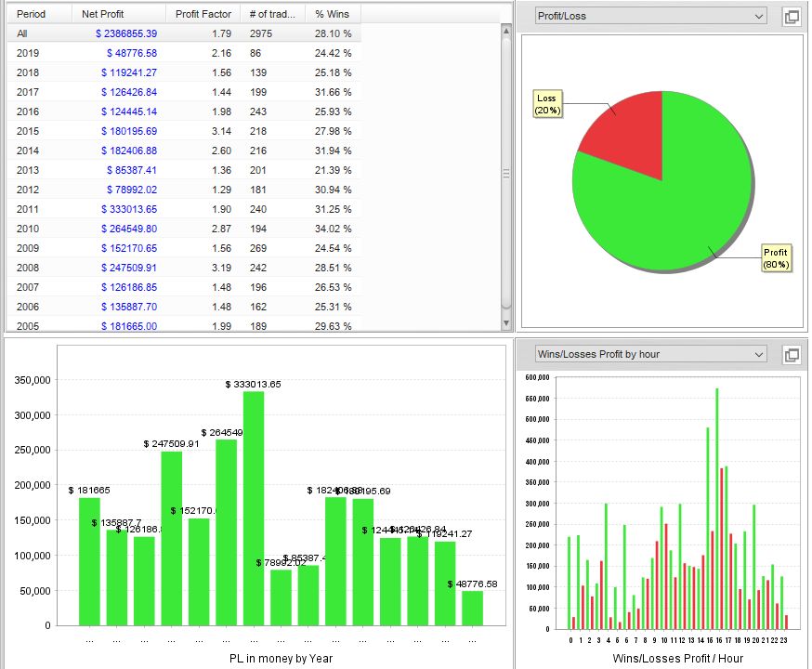This screenshot has height=669, width=812.
Task: Click the yearly bar labeled $ 48776.58
Action: click(472, 609)
